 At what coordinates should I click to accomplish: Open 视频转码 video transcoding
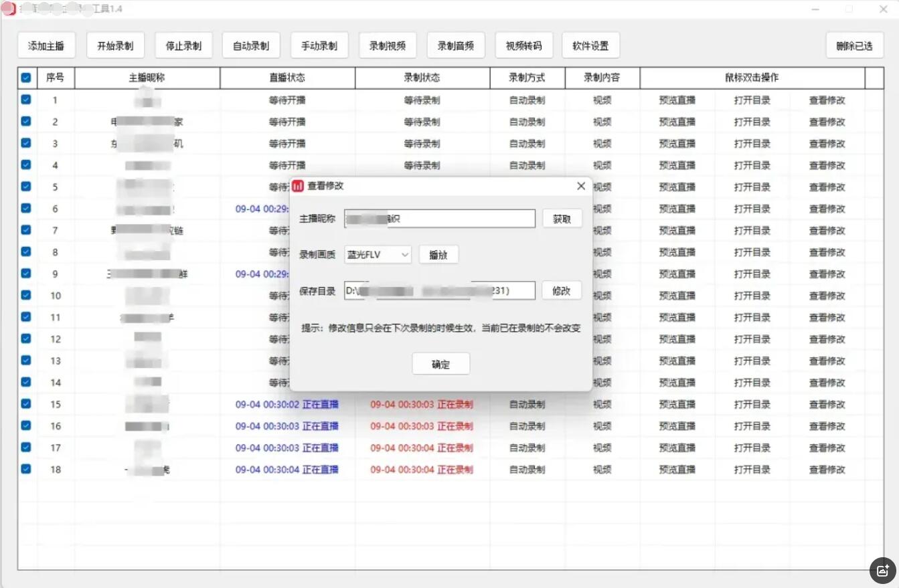(524, 45)
